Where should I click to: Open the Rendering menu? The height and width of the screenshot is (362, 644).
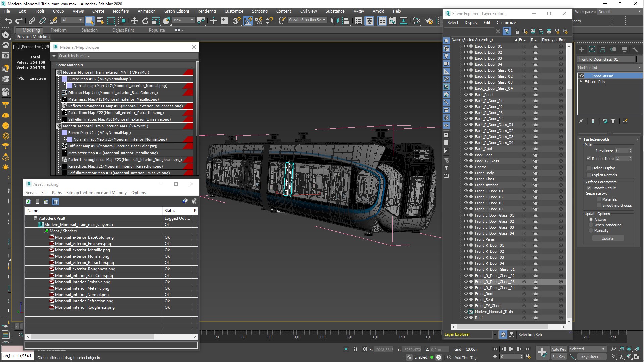coord(207,11)
